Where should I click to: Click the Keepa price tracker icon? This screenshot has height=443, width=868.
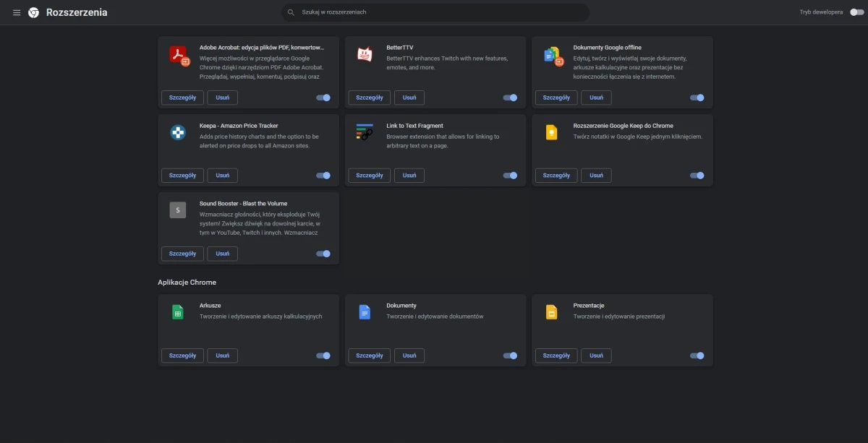178,132
